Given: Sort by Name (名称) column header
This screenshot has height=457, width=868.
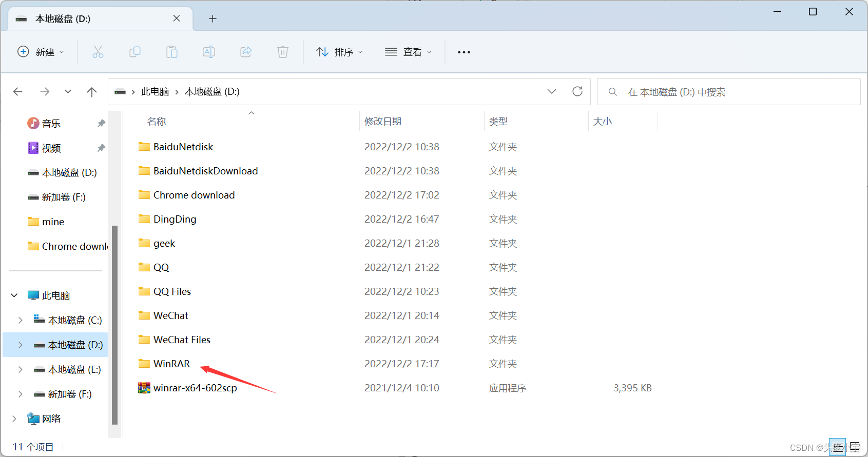Looking at the screenshot, I should pyautogui.click(x=157, y=122).
